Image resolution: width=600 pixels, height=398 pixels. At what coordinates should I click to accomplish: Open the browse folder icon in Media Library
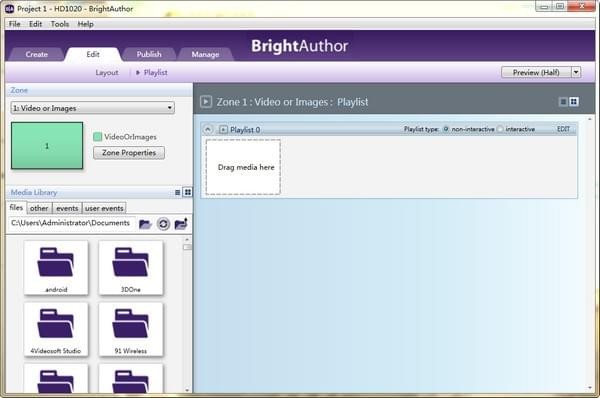pyautogui.click(x=145, y=224)
